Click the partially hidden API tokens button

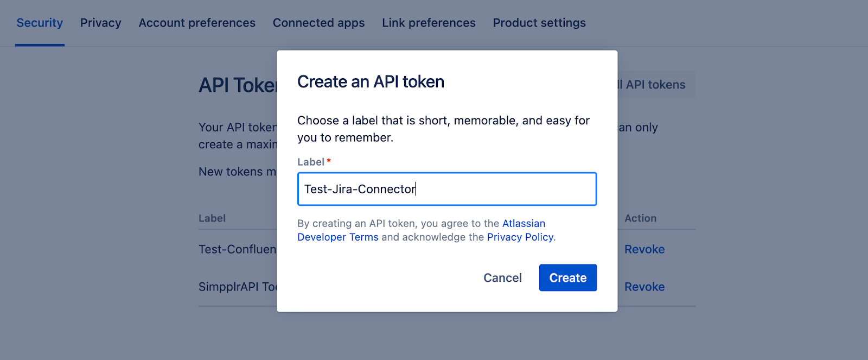pos(656,85)
